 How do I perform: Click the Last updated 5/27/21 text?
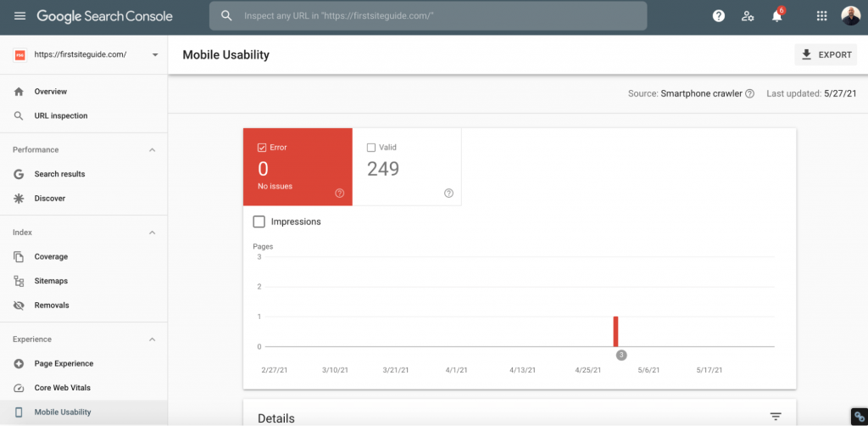(x=811, y=93)
